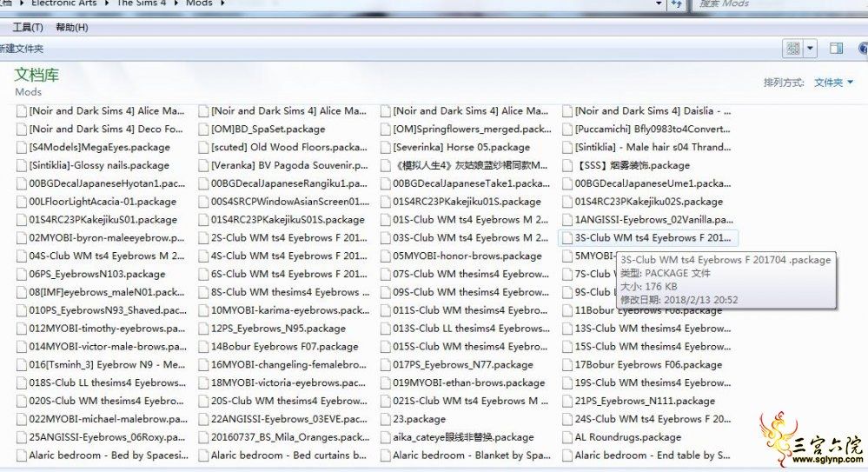Select 00BGDecalJapaneseRangiku1 file name
This screenshot has width=868, height=472.
289,183
